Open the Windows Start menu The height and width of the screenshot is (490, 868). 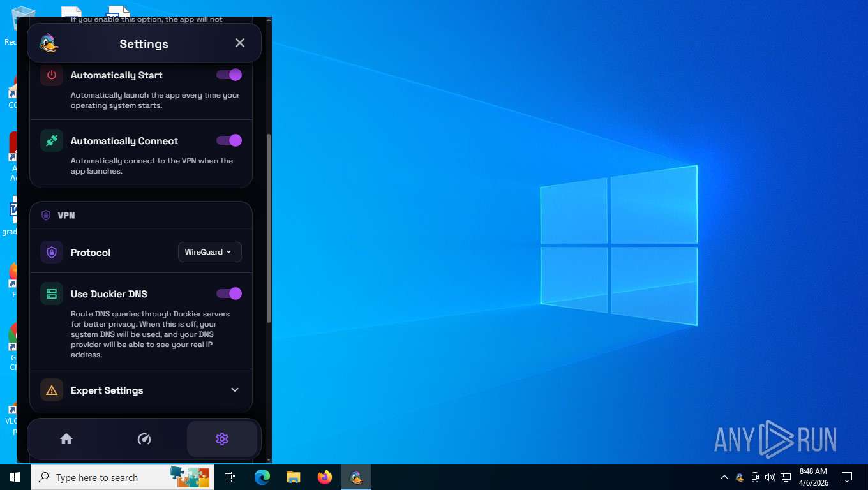coord(15,477)
